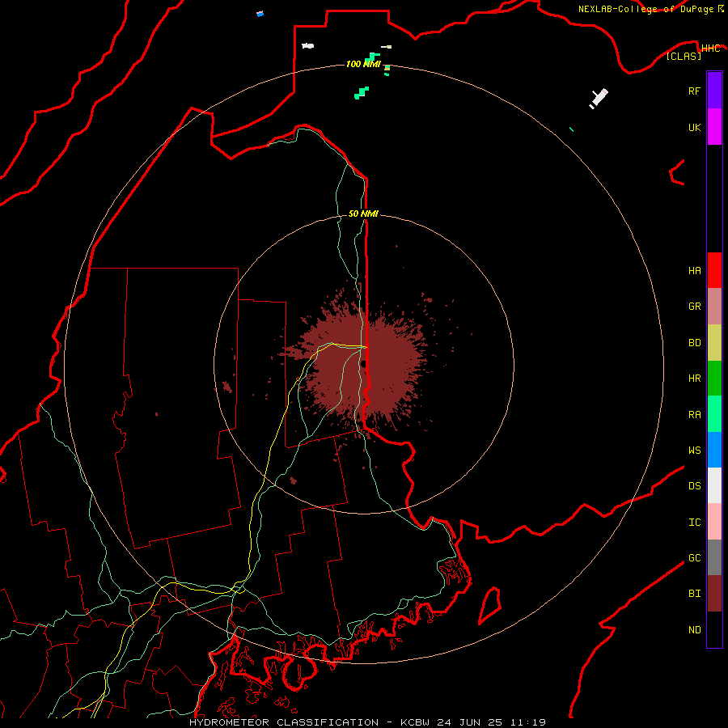Click the small blue echo at top of map

(260, 14)
